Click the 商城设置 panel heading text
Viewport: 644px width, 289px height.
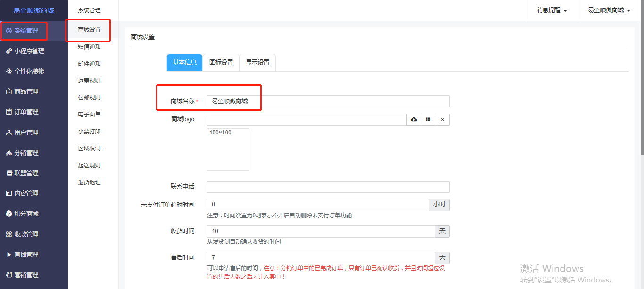(x=142, y=37)
